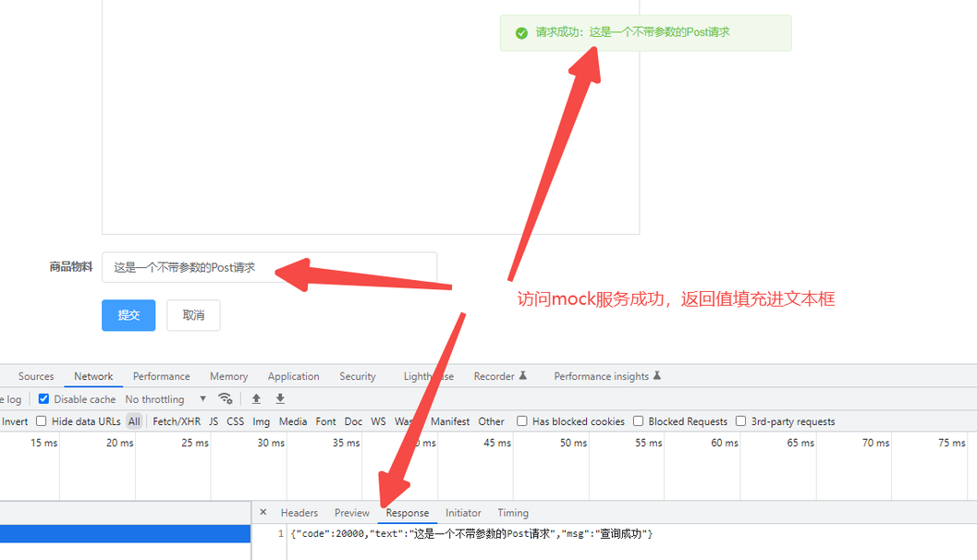This screenshot has width=977, height=560.
Task: Check the Blocked Requests option
Action: point(638,421)
